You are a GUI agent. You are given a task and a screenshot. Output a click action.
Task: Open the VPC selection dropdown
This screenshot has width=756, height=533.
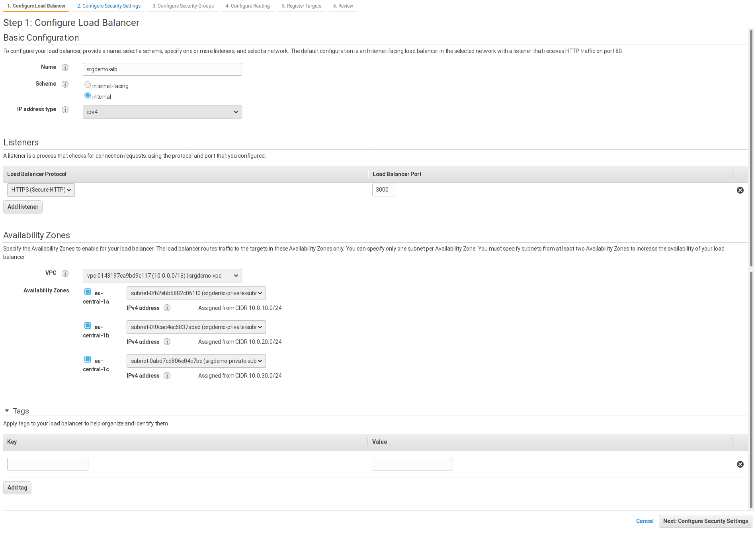click(x=162, y=276)
